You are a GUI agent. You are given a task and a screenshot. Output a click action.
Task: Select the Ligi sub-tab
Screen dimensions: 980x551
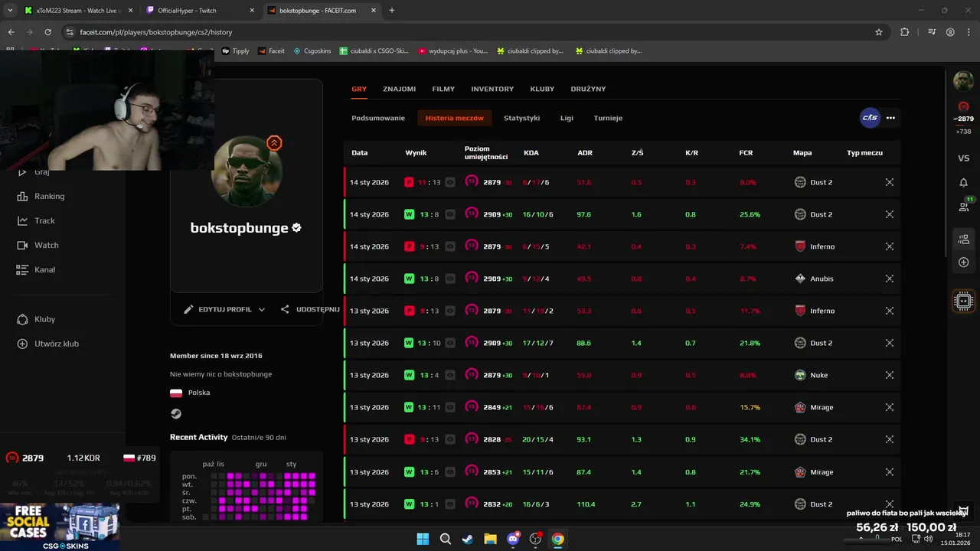tap(567, 118)
